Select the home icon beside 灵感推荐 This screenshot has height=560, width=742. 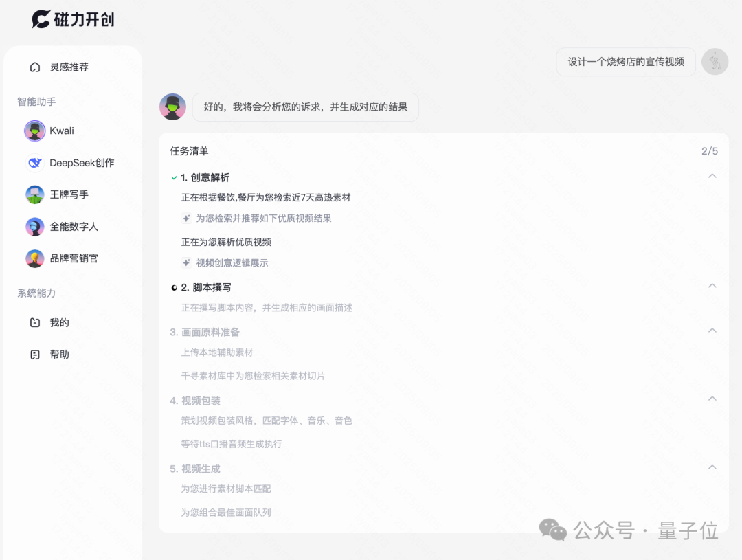[35, 67]
